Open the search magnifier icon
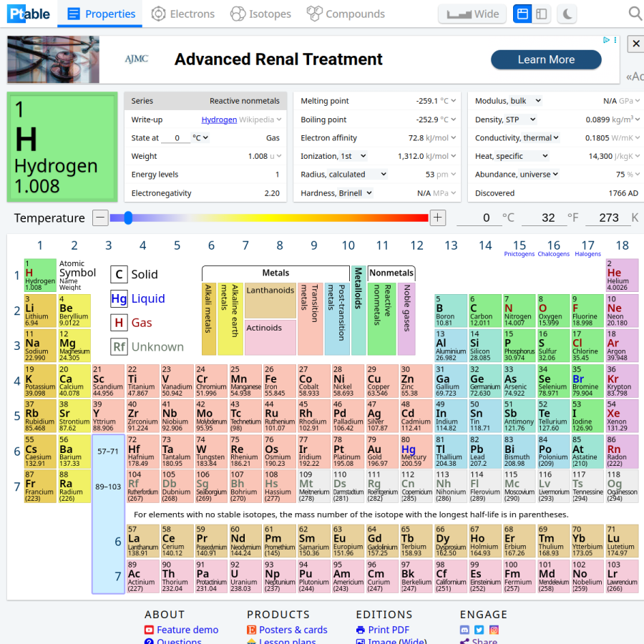644x644 pixels. coord(635,14)
